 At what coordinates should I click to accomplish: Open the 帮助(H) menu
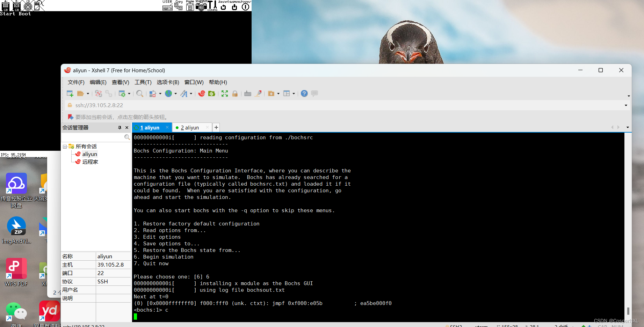[218, 82]
